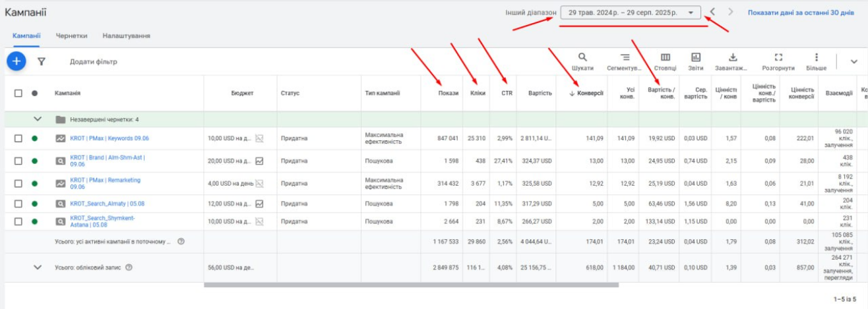Tick checkbox for KROT | PMax | Keywords 09.06

(x=18, y=138)
